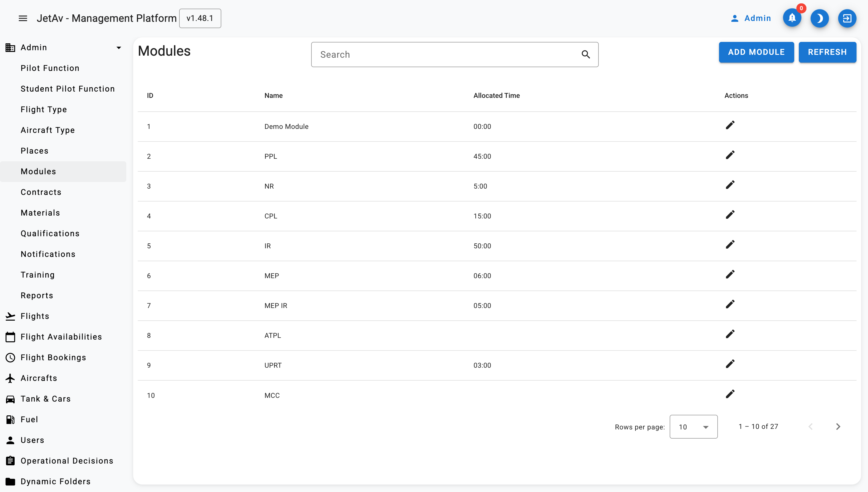Go to next page arrow
Screen dimensions: 868x492
[838, 427]
